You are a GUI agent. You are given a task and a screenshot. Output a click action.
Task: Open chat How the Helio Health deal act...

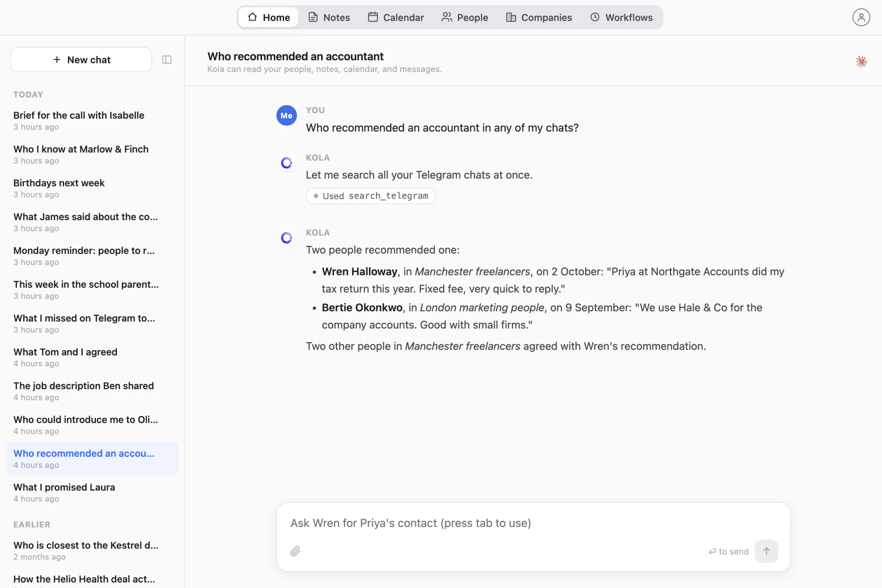coord(92,579)
